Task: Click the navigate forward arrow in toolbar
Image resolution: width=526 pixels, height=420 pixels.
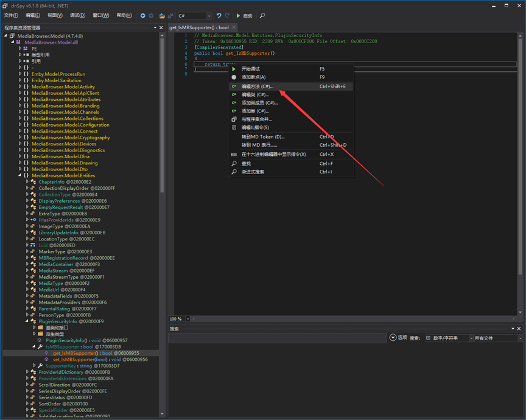Action: click(151, 16)
